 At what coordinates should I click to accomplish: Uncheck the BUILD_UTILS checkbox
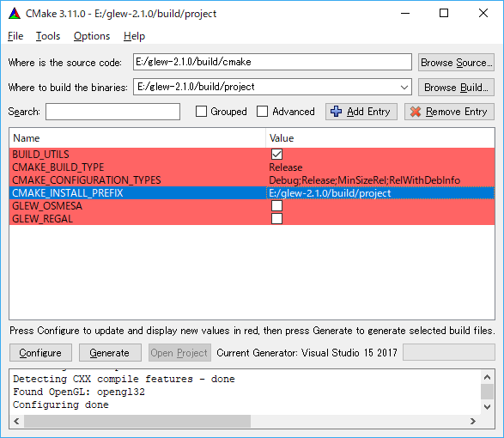(x=276, y=155)
